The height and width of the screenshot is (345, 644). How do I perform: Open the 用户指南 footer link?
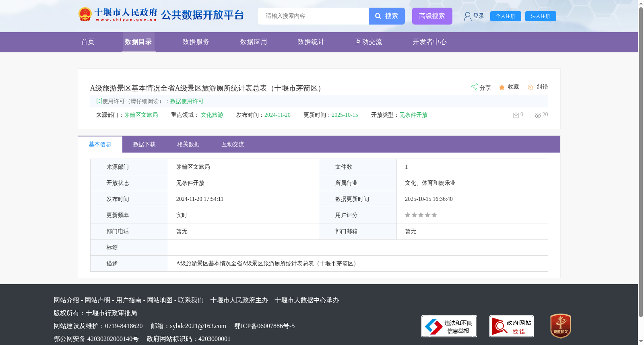pos(129,300)
